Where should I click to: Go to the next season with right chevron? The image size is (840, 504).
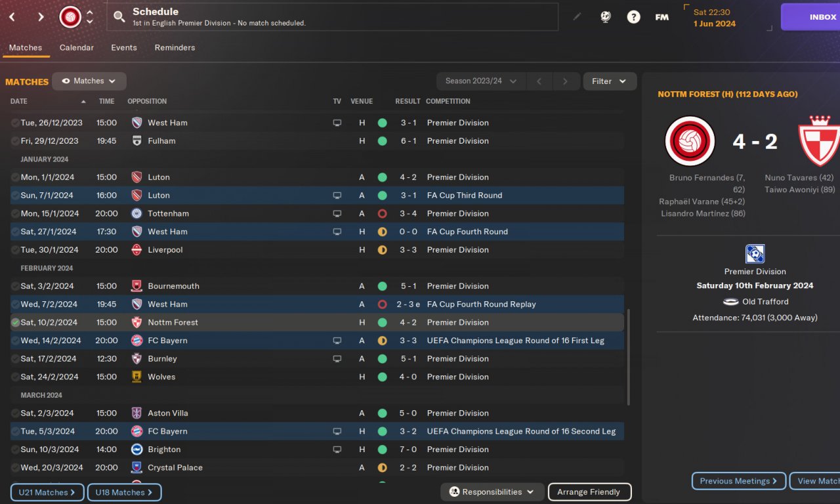tap(565, 81)
